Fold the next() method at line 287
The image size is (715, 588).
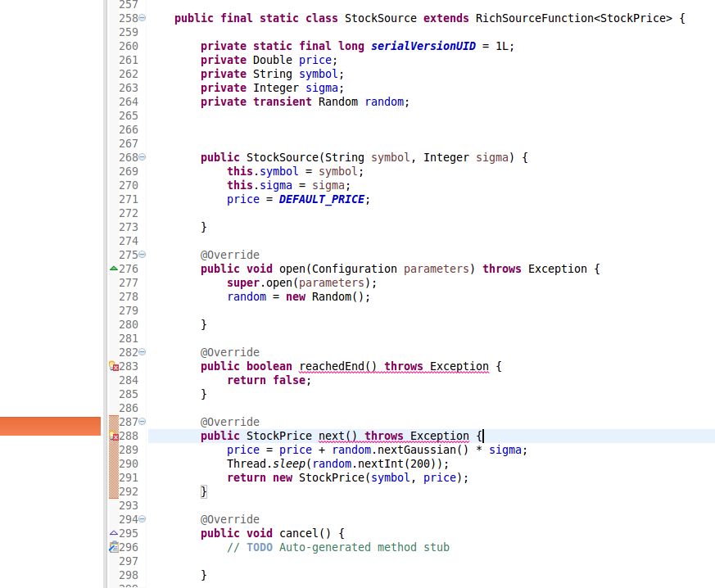143,422
